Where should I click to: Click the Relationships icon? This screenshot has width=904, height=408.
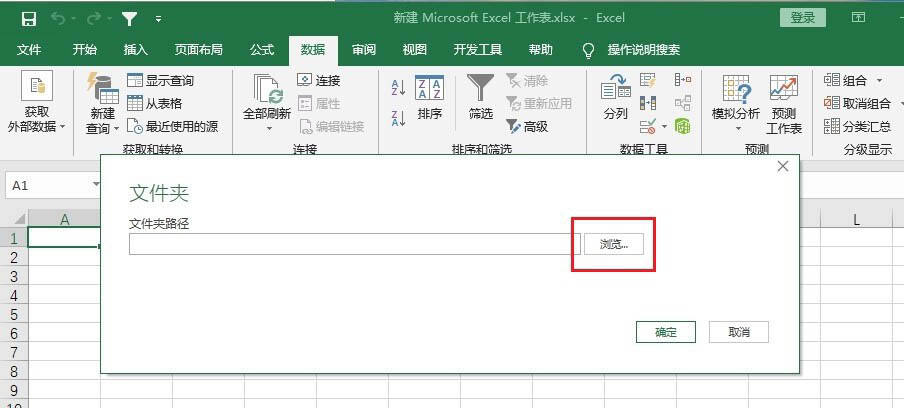(683, 103)
